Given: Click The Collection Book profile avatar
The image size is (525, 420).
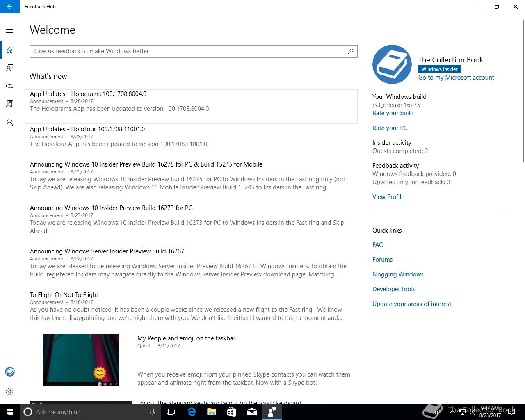Looking at the screenshot, I should tap(392, 64).
